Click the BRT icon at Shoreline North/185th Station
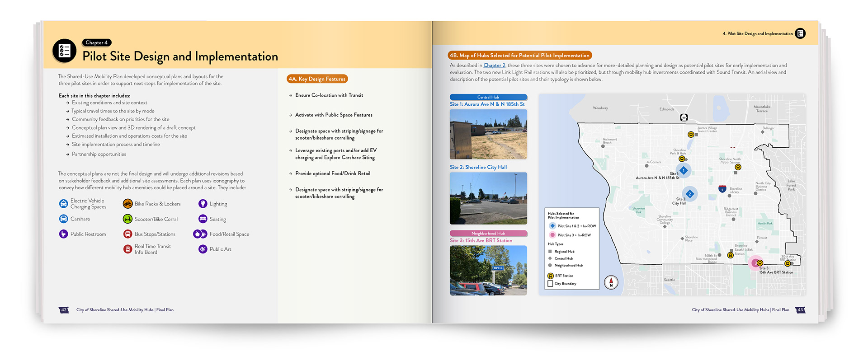Image resolution: width=868 pixels, height=356 pixels. (738, 167)
